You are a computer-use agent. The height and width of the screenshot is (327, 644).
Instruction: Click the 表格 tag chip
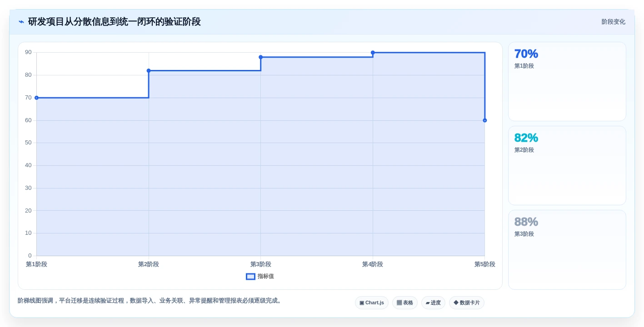click(x=405, y=302)
